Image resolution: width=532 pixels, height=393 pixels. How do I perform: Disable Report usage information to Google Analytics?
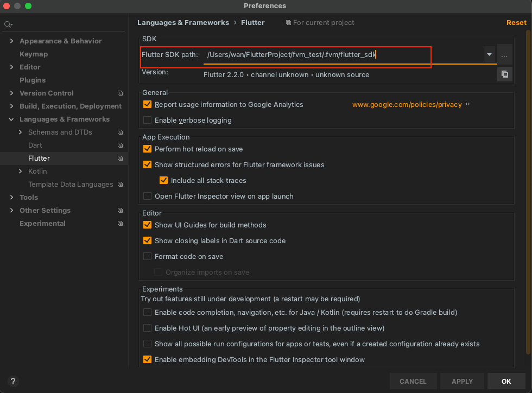click(x=147, y=104)
